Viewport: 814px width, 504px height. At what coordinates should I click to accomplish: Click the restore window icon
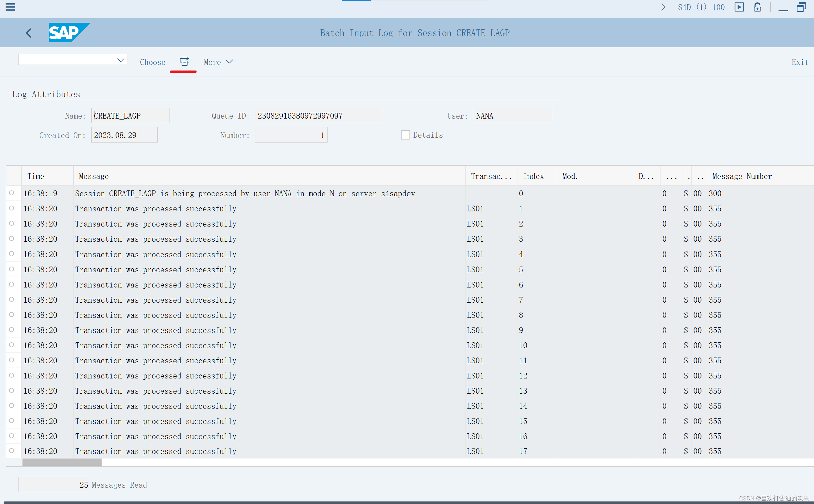801,7
